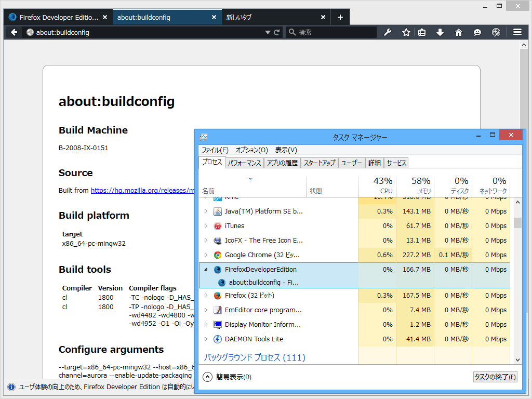Bookmark this page using the star icon
Screen dimensions: 532x399
pos(406,32)
